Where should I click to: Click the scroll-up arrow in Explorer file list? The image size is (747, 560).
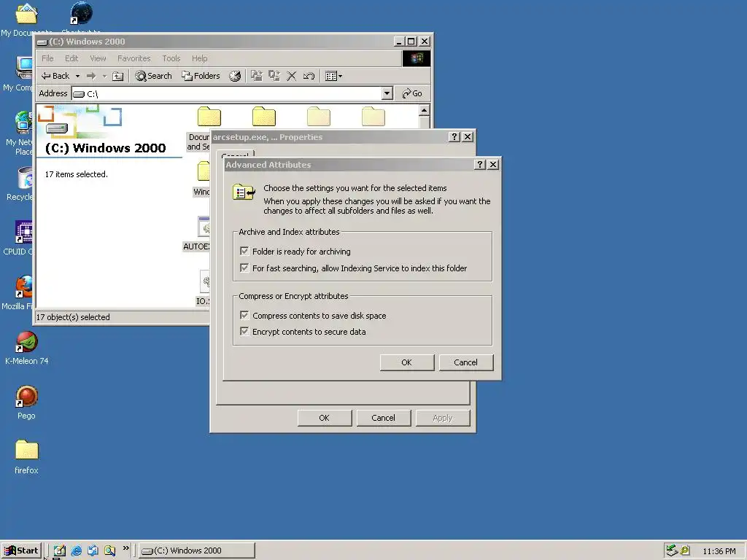[424, 111]
